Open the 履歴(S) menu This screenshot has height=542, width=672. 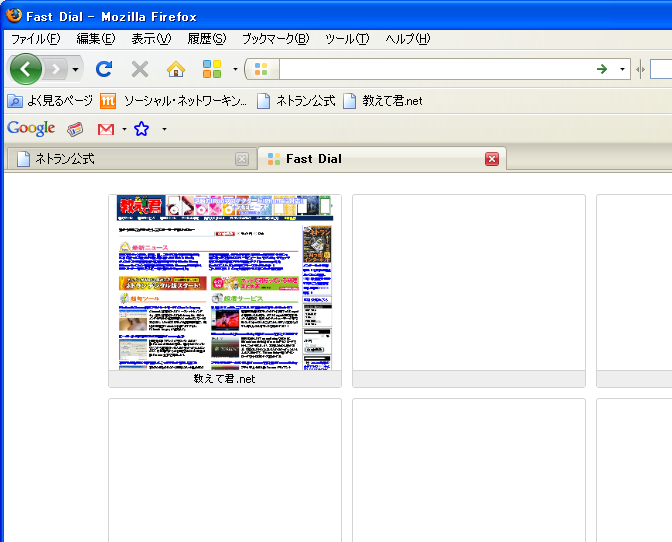tap(207, 39)
